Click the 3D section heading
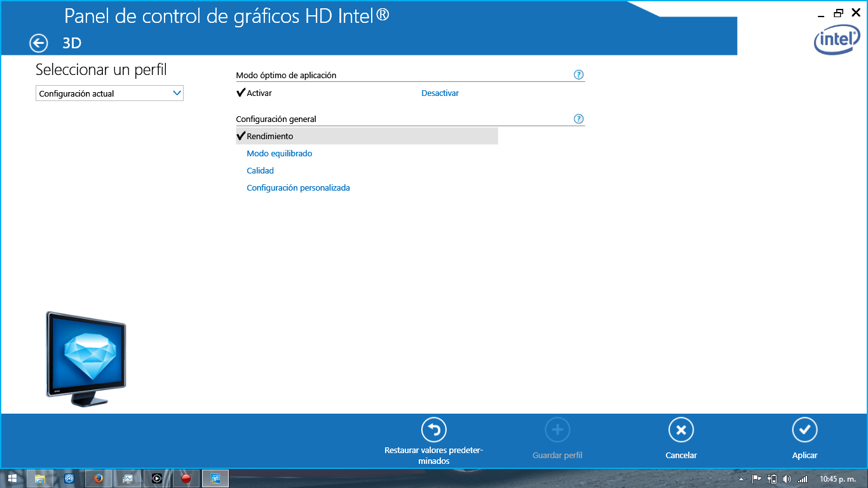This screenshot has height=488, width=868. tap(72, 43)
